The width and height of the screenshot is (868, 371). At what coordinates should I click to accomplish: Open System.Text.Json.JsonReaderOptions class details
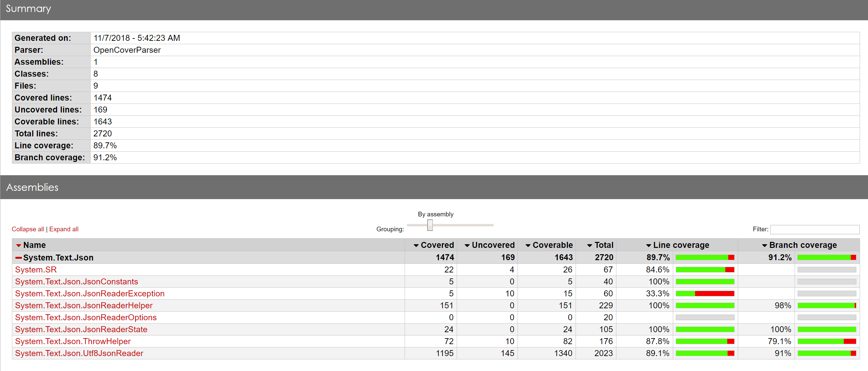tap(86, 318)
